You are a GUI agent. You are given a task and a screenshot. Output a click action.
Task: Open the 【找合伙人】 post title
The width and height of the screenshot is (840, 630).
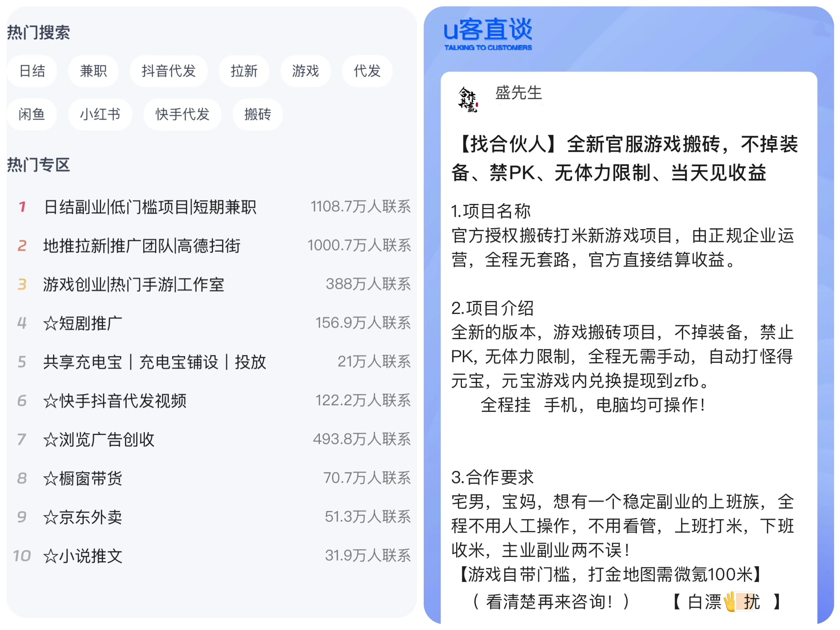pyautogui.click(x=625, y=158)
